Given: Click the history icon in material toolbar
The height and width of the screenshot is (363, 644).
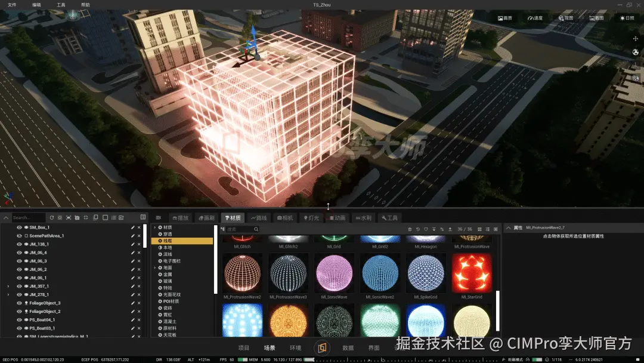Looking at the screenshot, I should (417, 229).
